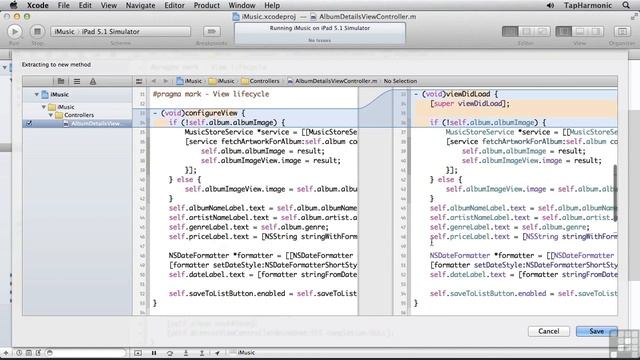
Task: Open the Xcode menu
Action: point(38,5)
